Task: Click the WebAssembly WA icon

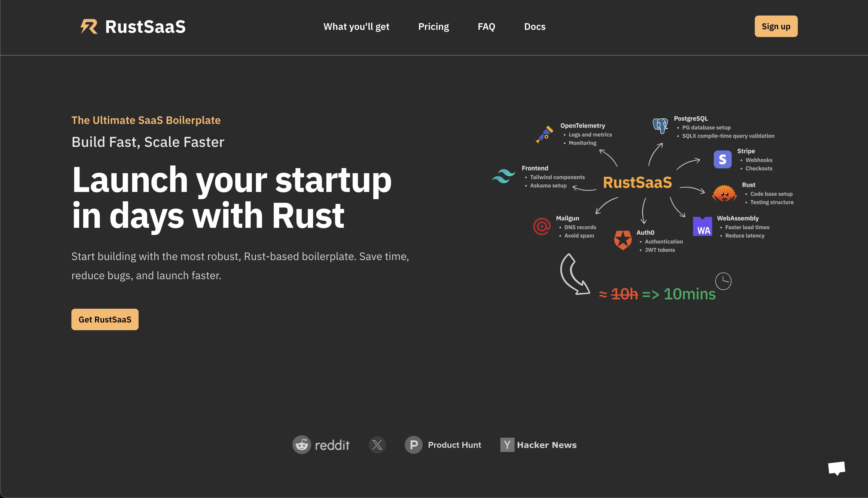Action: tap(703, 226)
